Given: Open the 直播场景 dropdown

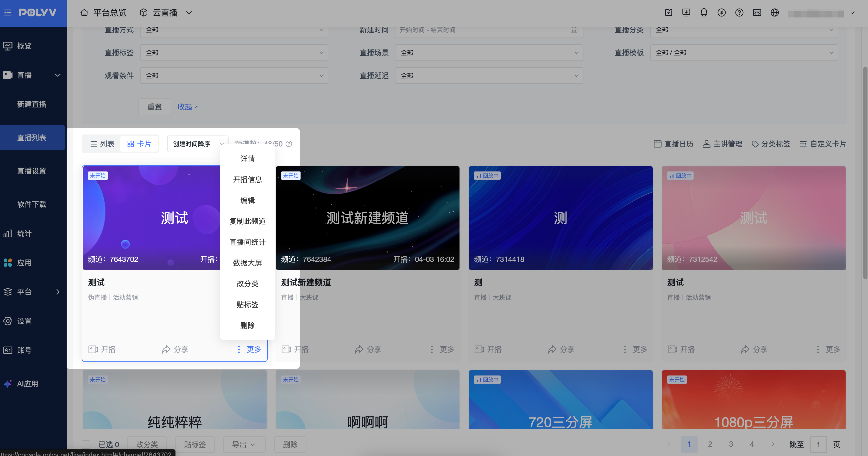Looking at the screenshot, I should tap(489, 53).
